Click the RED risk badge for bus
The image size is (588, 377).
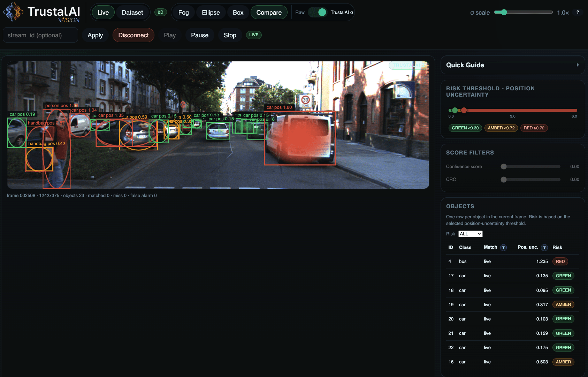point(560,262)
